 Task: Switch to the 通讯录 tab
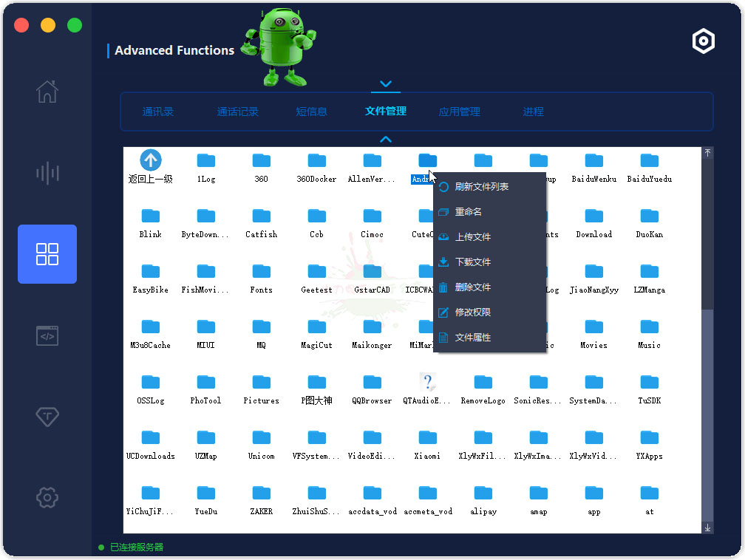coord(157,112)
